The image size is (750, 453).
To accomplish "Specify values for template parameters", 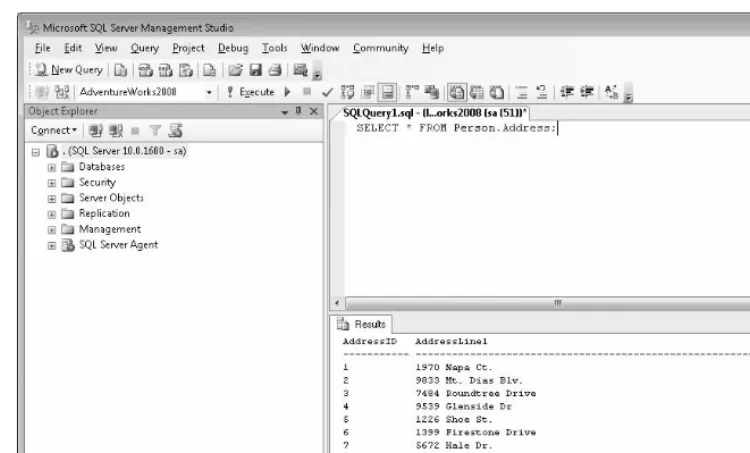I will click(x=612, y=92).
